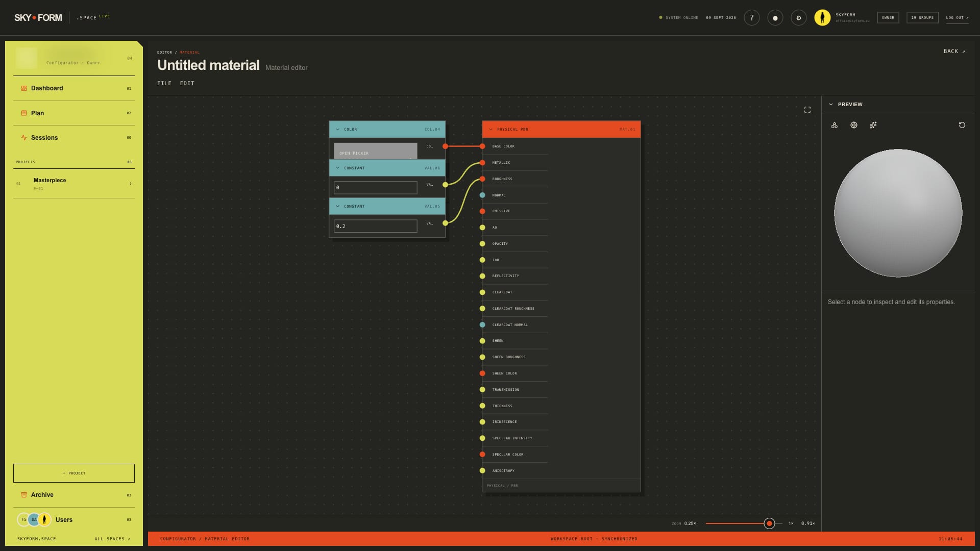Image resolution: width=980 pixels, height=551 pixels.
Task: Click the Base Color input socket
Action: 482,146
